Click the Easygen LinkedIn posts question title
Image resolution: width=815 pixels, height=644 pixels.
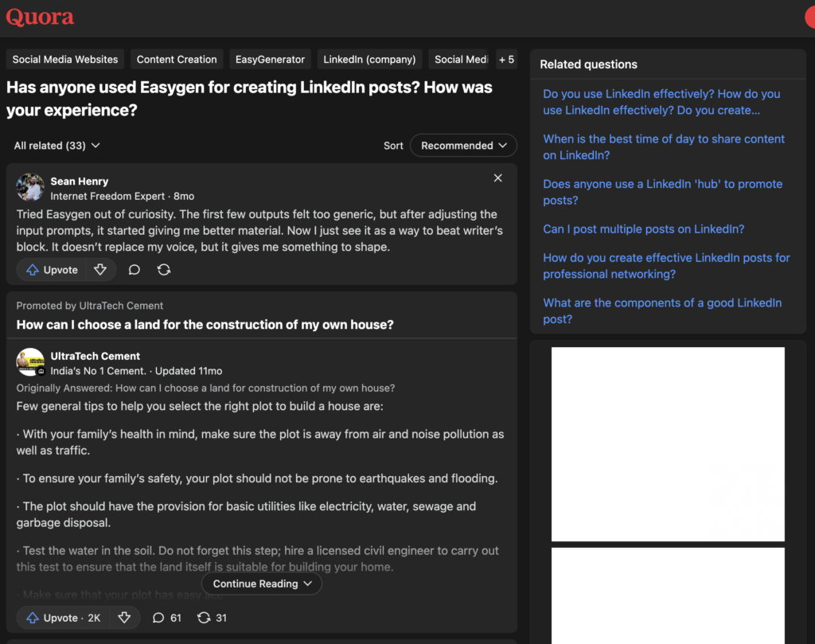click(x=249, y=98)
